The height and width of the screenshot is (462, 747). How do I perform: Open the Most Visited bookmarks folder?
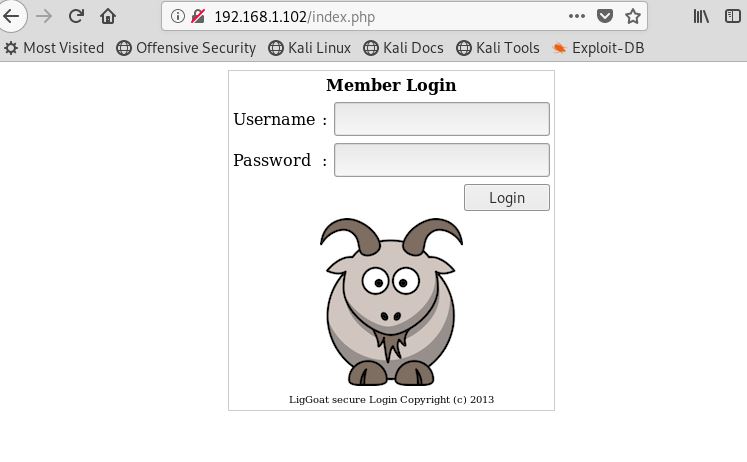54,48
